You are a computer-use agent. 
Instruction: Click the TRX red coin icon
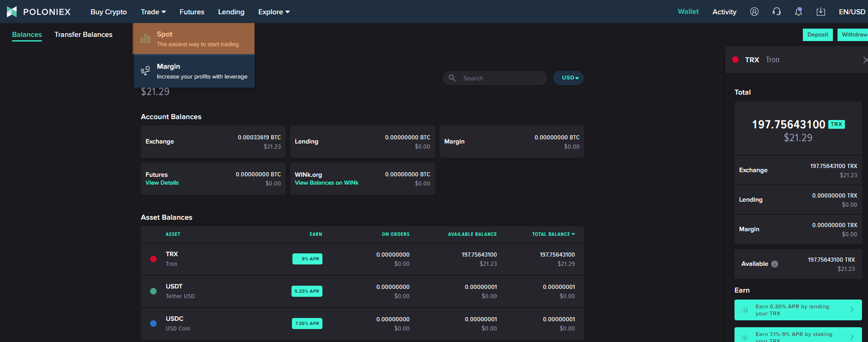pyautogui.click(x=153, y=259)
